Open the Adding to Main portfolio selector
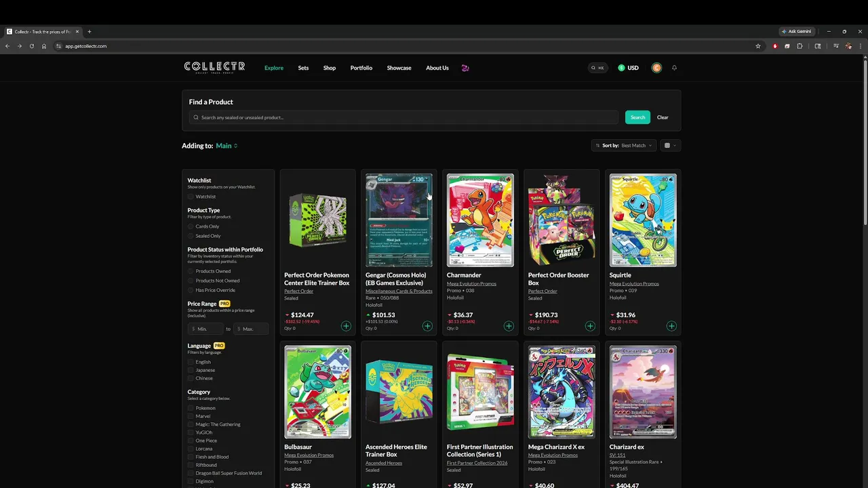The image size is (868, 488). pyautogui.click(x=226, y=146)
